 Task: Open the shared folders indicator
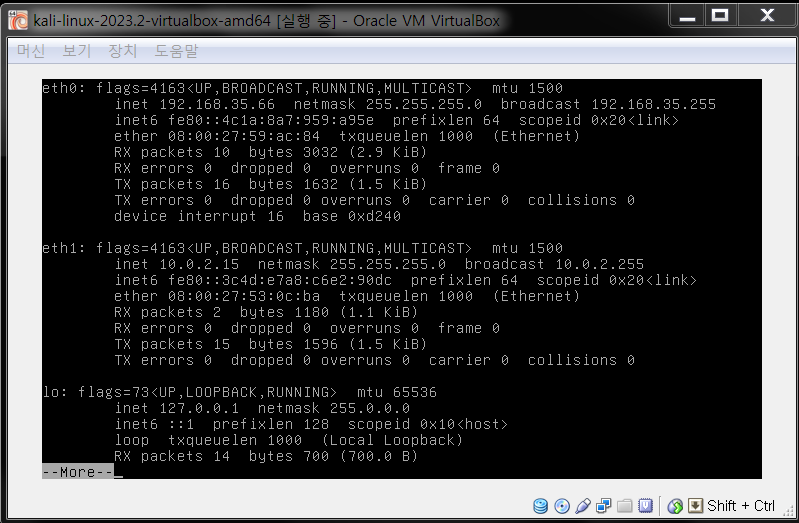tap(625, 506)
